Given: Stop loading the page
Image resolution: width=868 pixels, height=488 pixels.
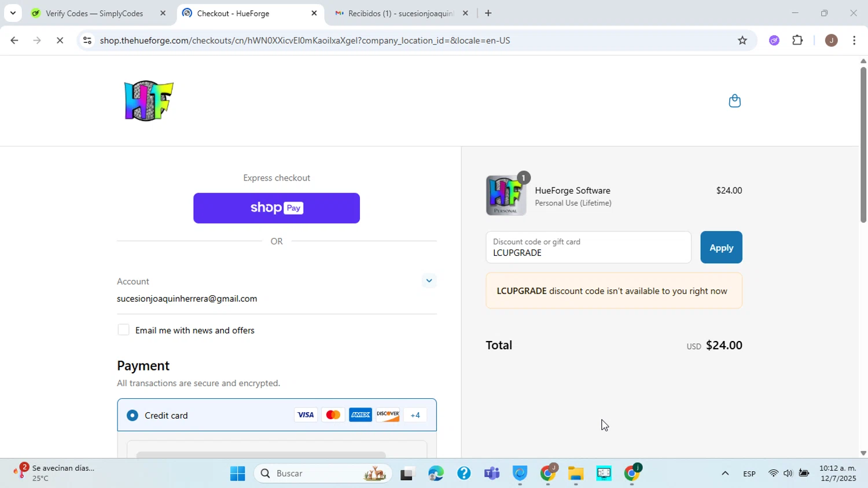Looking at the screenshot, I should (x=60, y=40).
